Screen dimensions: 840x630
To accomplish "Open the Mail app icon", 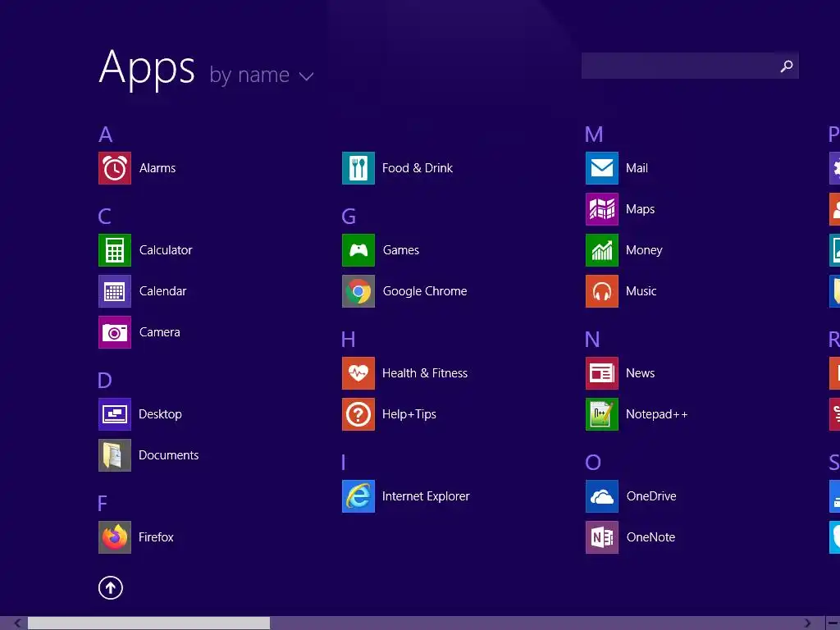I will tap(602, 168).
